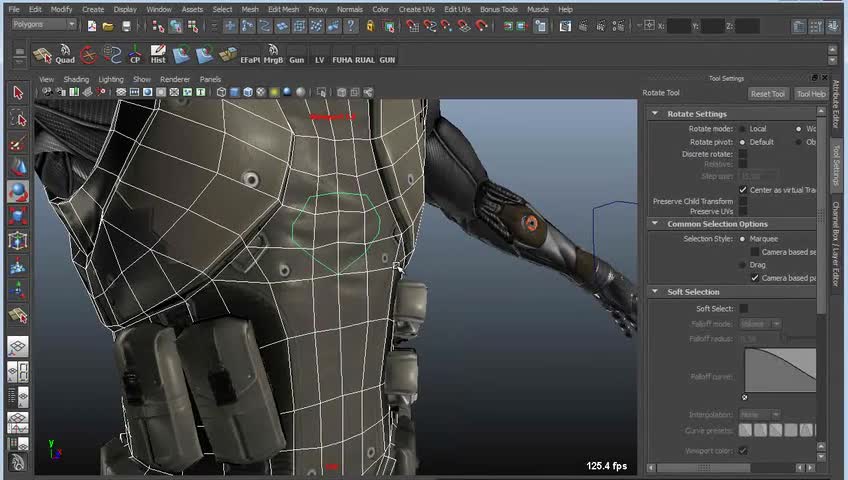The image size is (848, 480).
Task: Select Local rotate mode radio button
Action: [743, 129]
